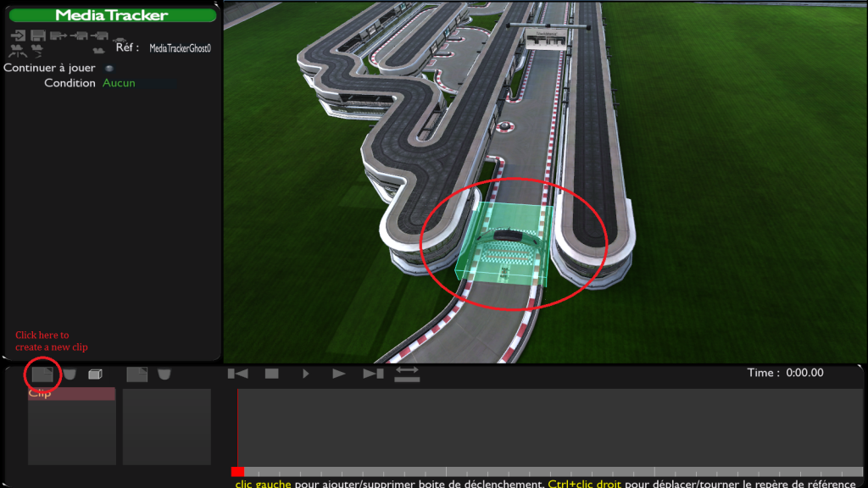868x488 pixels.
Task: Click the delete clip bucket icon
Action: coord(70,374)
